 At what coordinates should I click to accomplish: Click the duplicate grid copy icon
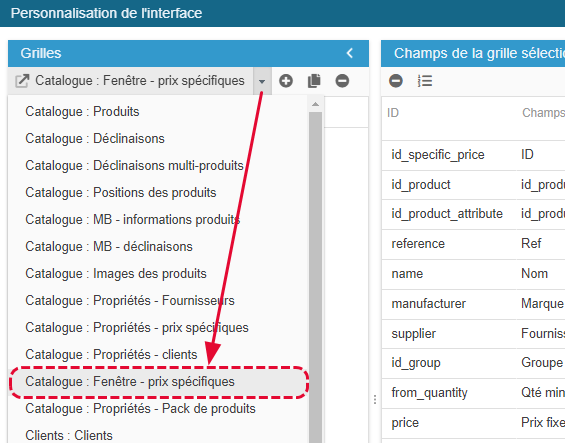click(314, 81)
